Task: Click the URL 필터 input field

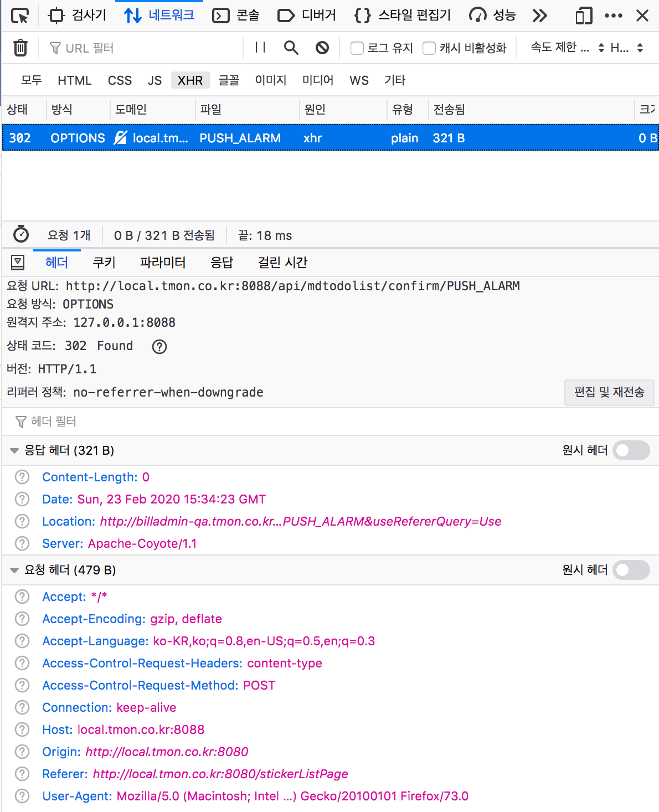Action: coord(144,48)
